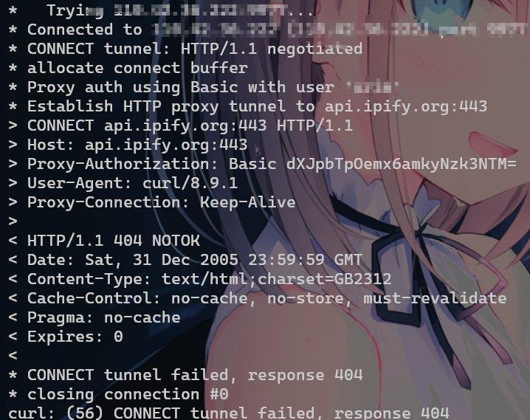
Task: Click the 'Pragma: no-cache' line
Action: point(94,318)
